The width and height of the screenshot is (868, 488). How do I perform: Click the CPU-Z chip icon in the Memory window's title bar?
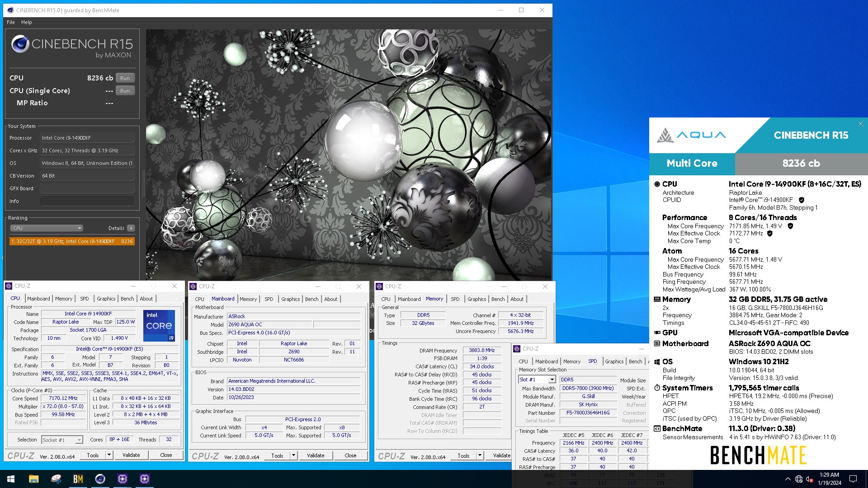pyautogui.click(x=379, y=286)
